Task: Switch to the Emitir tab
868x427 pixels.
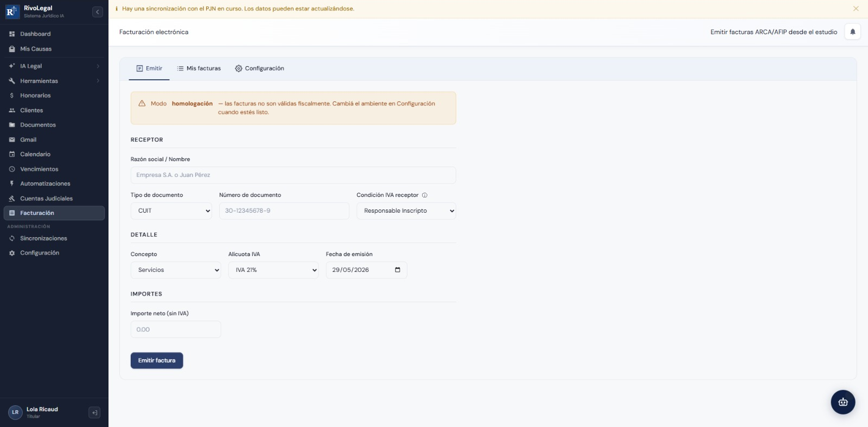Action: pos(149,68)
